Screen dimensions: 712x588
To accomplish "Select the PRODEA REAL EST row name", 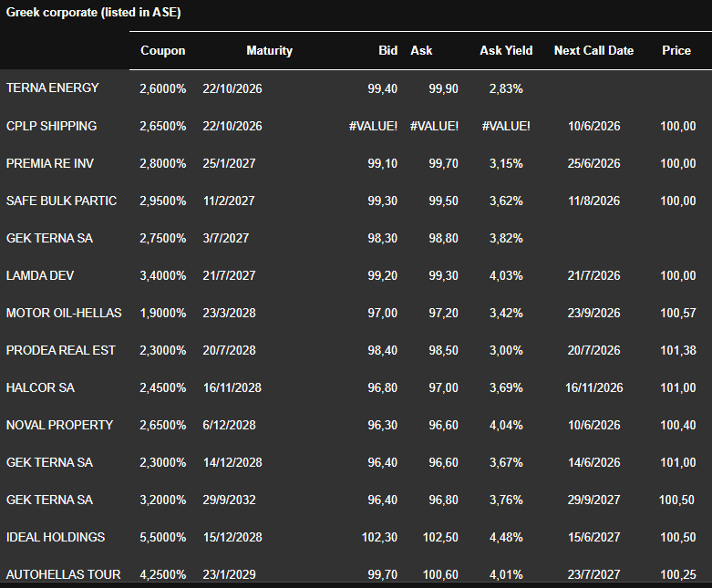I will pos(61,351).
